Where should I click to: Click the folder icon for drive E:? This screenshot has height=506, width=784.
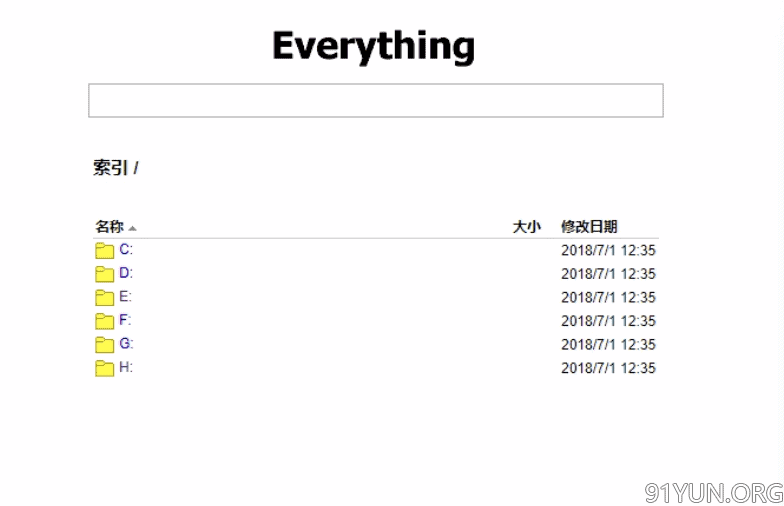[x=104, y=297]
